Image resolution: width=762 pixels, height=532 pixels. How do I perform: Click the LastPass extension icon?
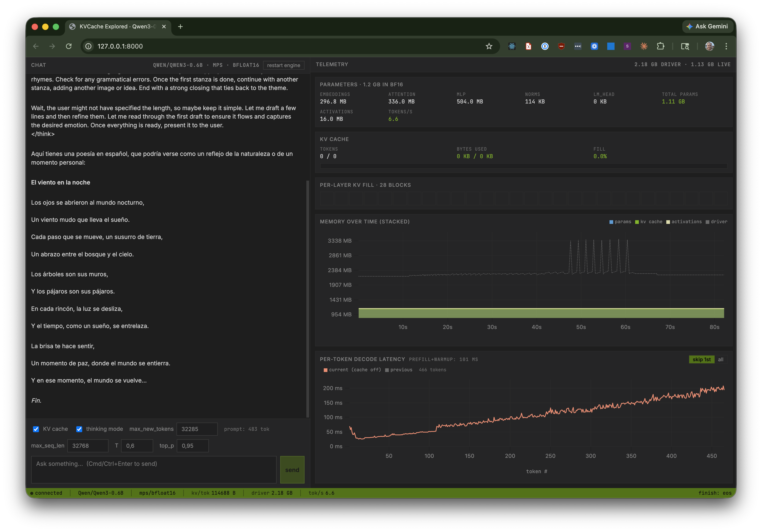(578, 46)
